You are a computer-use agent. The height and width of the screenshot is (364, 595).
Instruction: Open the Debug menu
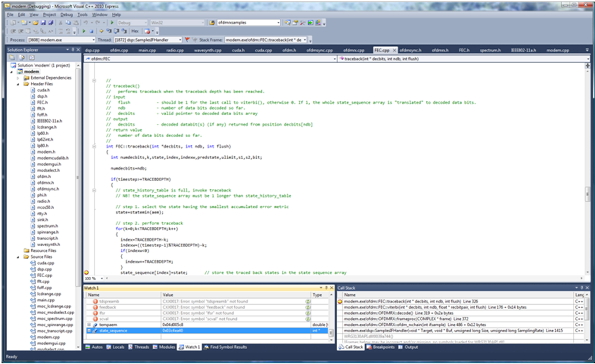(x=67, y=14)
